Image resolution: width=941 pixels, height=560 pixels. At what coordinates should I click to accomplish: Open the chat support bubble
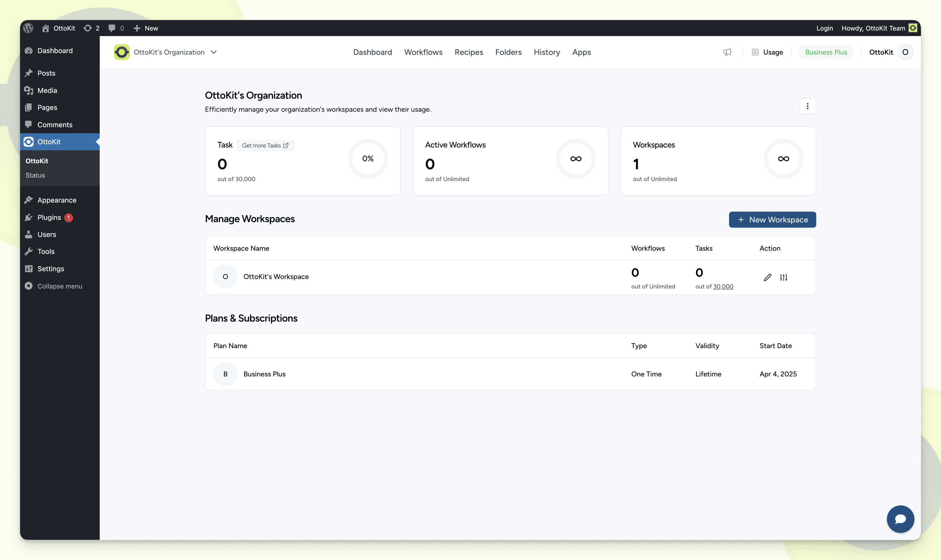tap(900, 519)
